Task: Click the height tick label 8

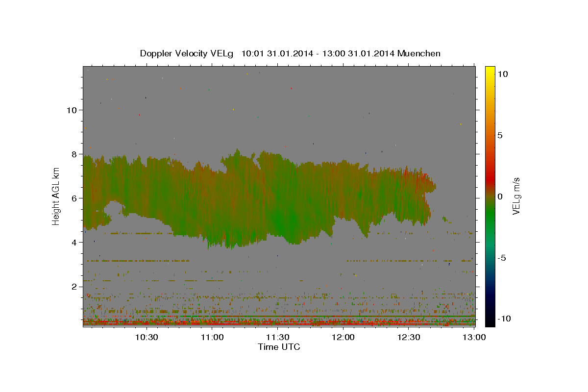Action: point(74,154)
